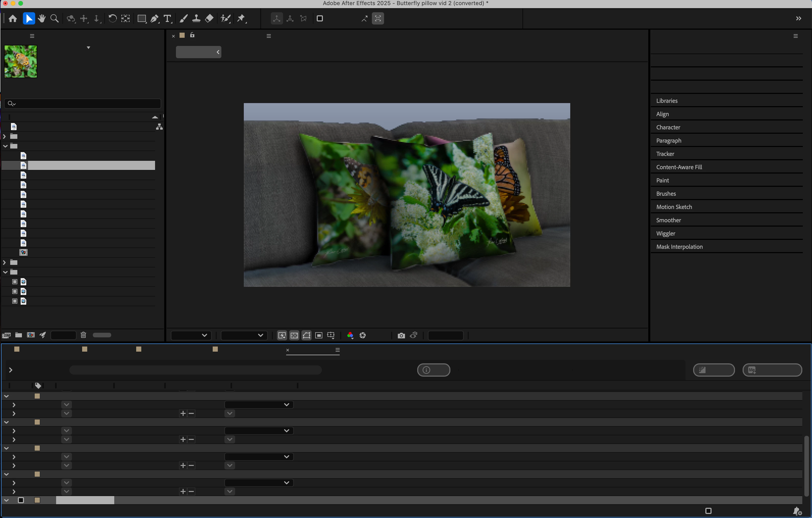
Task: Activate the Roto Brush tool
Action: (x=225, y=19)
